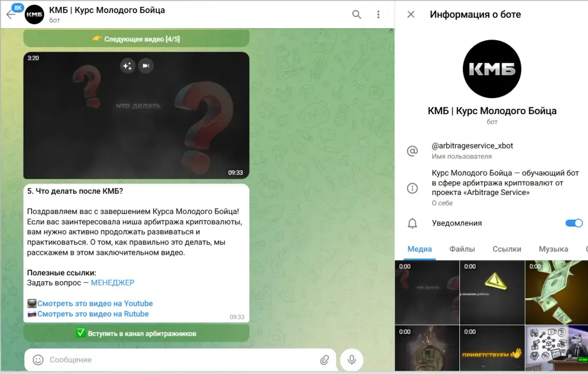This screenshot has height=374, width=588.
Task: Open the large KMB profile picture
Action: (x=492, y=69)
